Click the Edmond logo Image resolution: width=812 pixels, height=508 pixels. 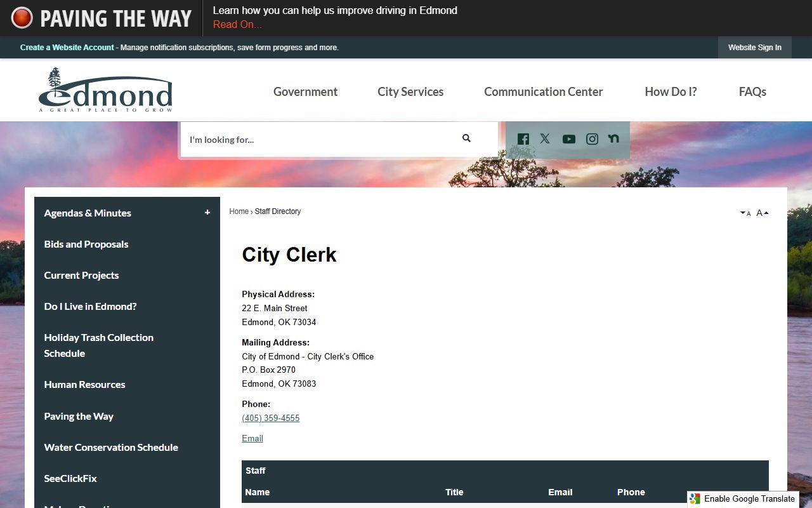pos(105,90)
